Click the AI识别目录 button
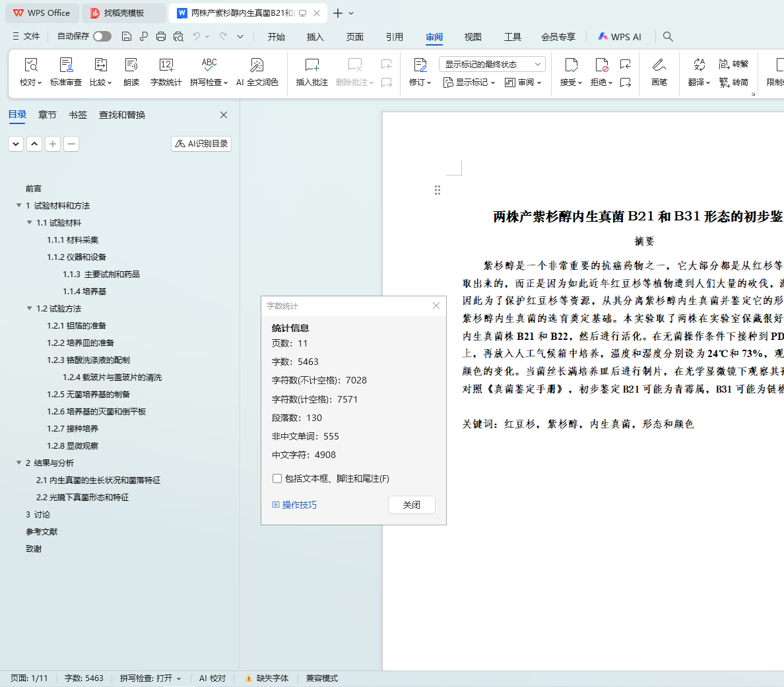The width and height of the screenshot is (784, 687). (x=201, y=144)
